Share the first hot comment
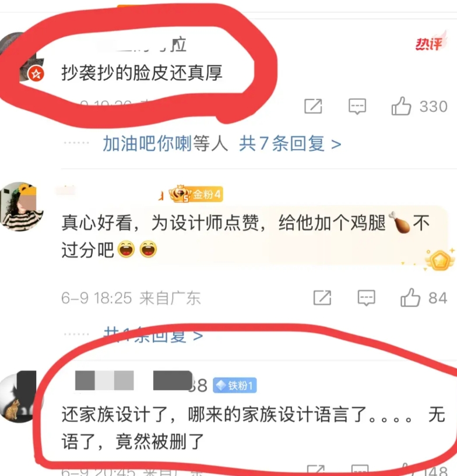This screenshot has width=457, height=476. pyautogui.click(x=313, y=106)
